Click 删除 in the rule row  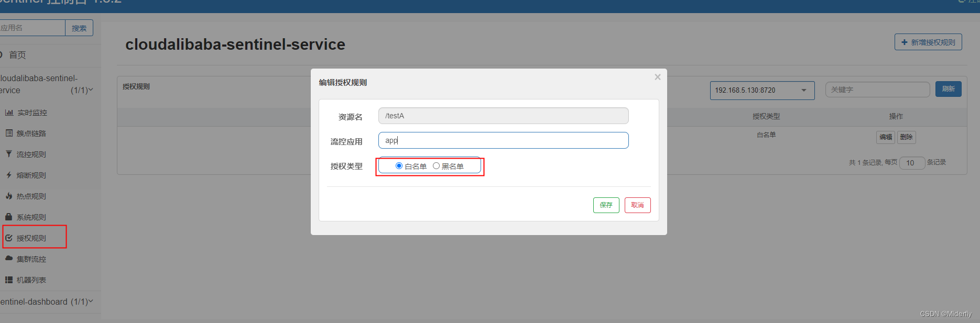pyautogui.click(x=906, y=137)
